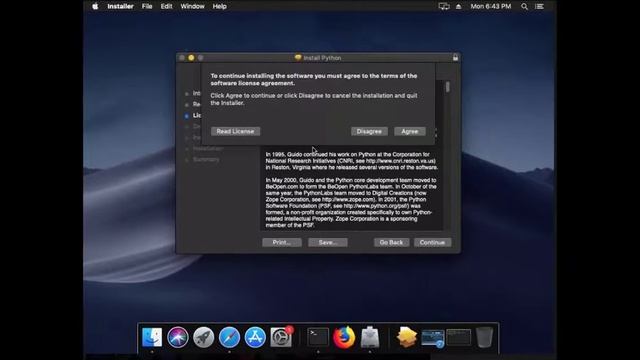The width and height of the screenshot is (640, 360).
Task: Click the Python package icon in title bar
Action: tap(298, 58)
